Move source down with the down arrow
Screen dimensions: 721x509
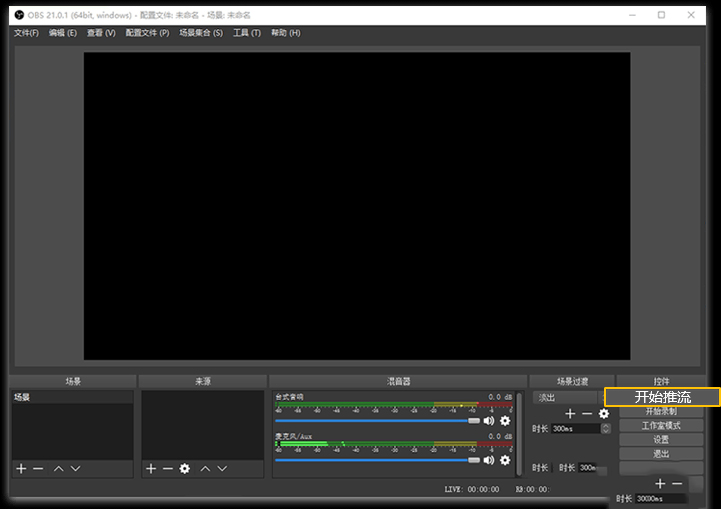pyautogui.click(x=222, y=468)
